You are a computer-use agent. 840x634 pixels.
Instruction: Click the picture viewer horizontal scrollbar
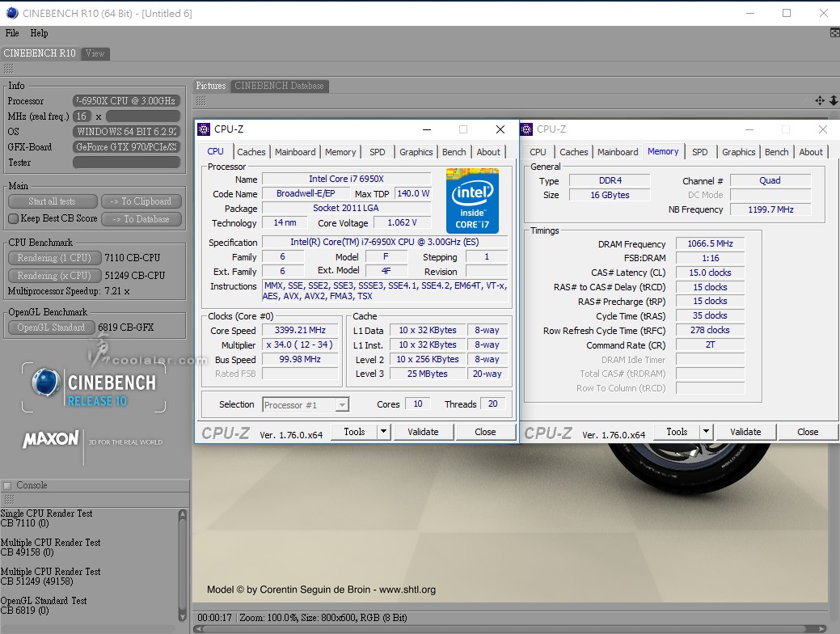(509, 629)
